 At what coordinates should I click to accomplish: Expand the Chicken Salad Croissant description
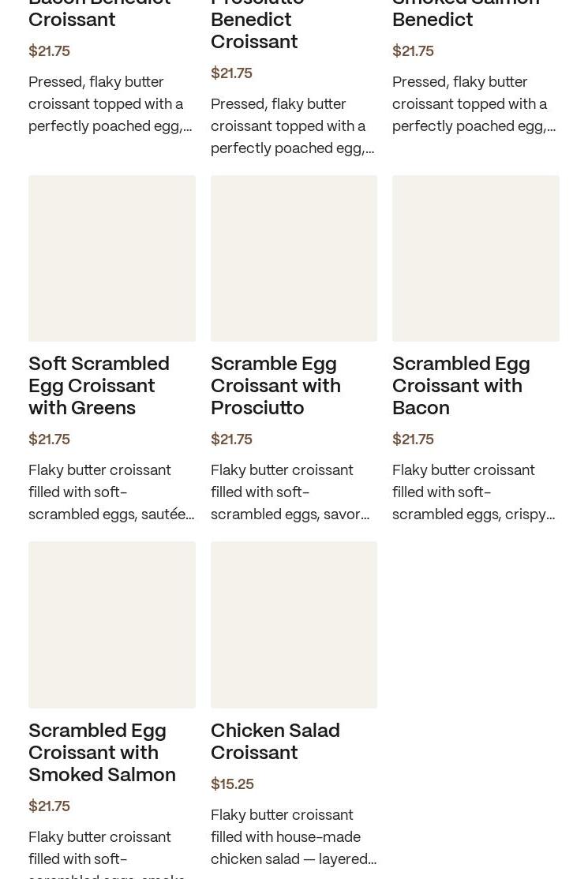[x=293, y=836]
